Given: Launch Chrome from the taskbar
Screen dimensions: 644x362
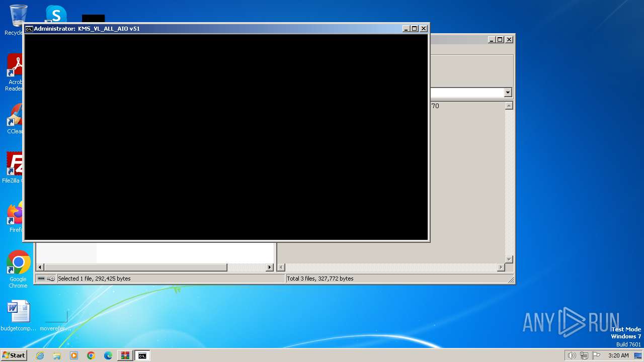Looking at the screenshot, I should (x=91, y=355).
